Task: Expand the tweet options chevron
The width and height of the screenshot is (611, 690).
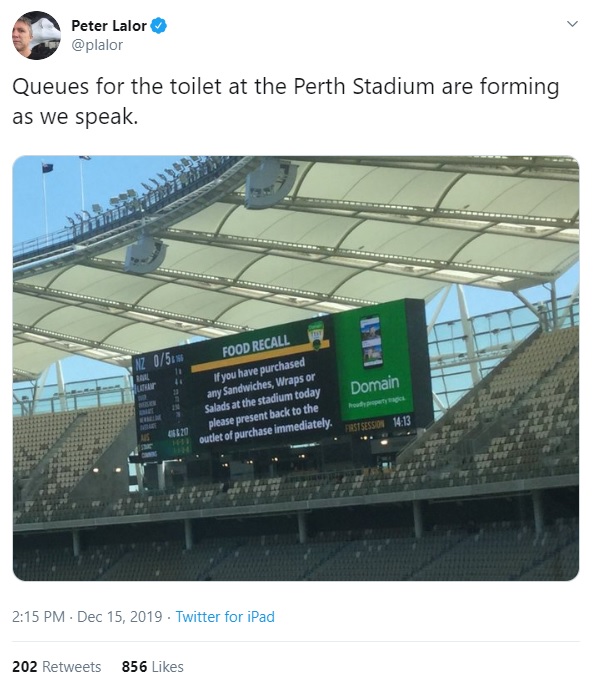Action: tap(572, 23)
